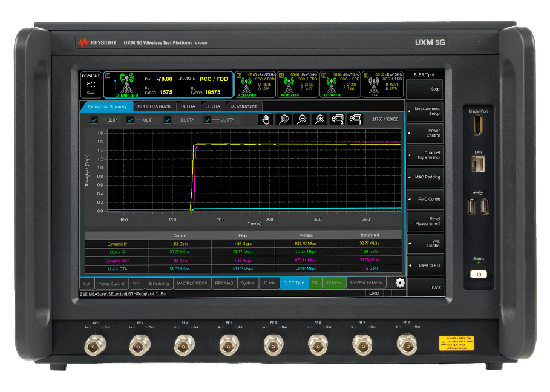The image size is (550, 392).
Task: Toggle the UL IP trace checkbox
Action: pos(130,120)
